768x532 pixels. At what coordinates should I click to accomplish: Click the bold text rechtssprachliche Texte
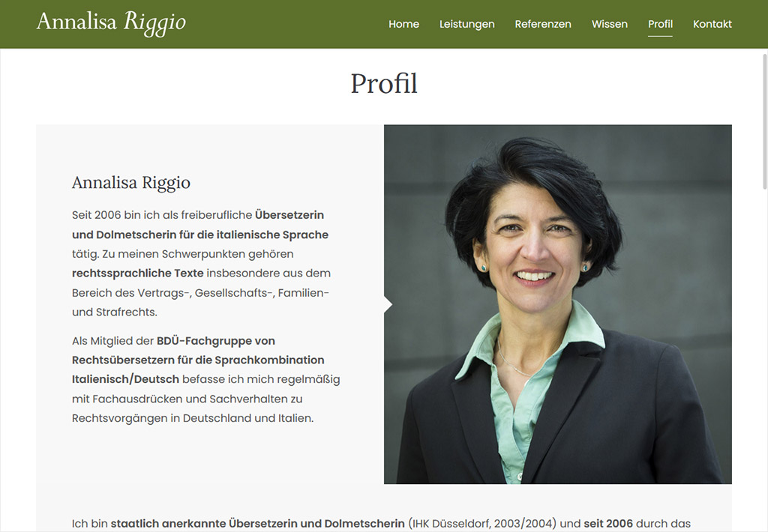138,273
